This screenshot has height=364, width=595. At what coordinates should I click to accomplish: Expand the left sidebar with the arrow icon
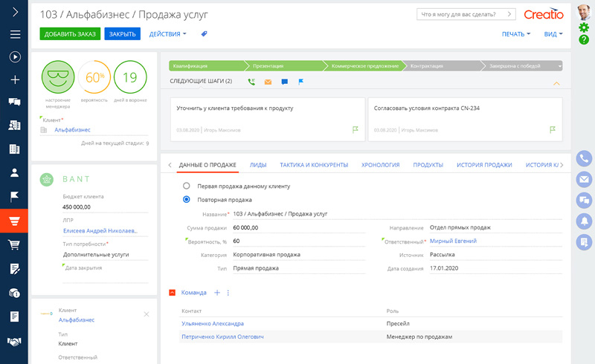[15, 12]
